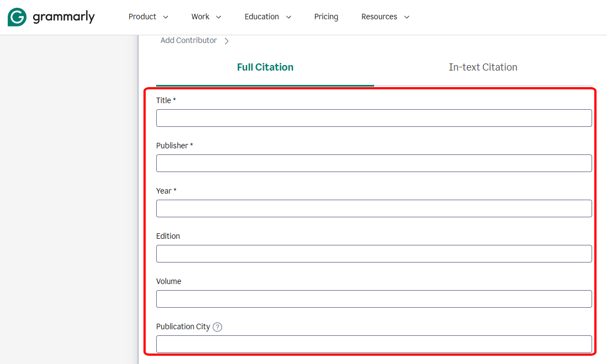Focus the Year input field
Viewport: 607px width, 364px height.
click(374, 208)
